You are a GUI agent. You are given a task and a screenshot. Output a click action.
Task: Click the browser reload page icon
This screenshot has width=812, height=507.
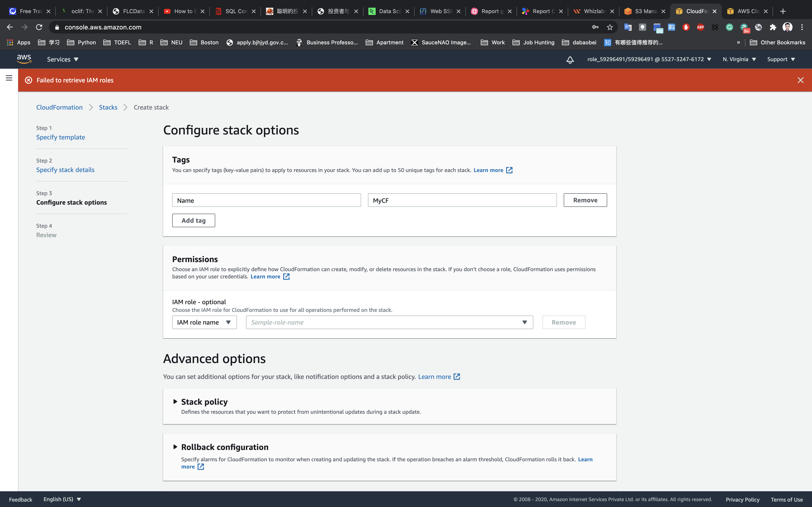tap(39, 27)
